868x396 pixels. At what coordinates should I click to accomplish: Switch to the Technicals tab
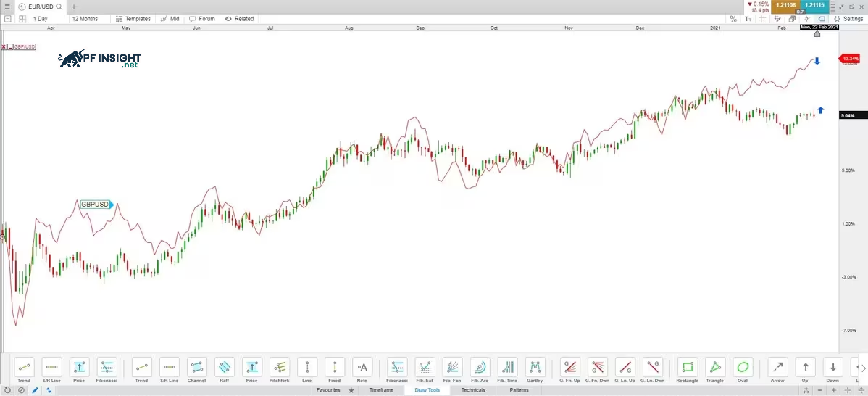[x=473, y=390]
